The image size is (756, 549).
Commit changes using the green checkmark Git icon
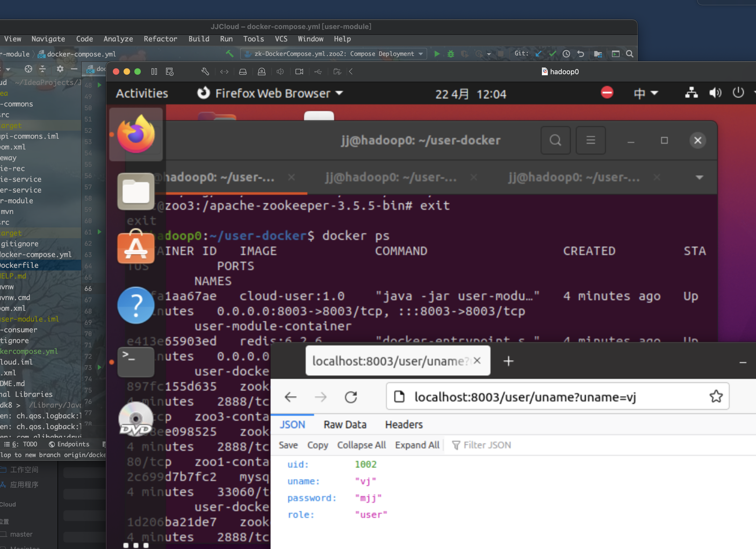[553, 53]
